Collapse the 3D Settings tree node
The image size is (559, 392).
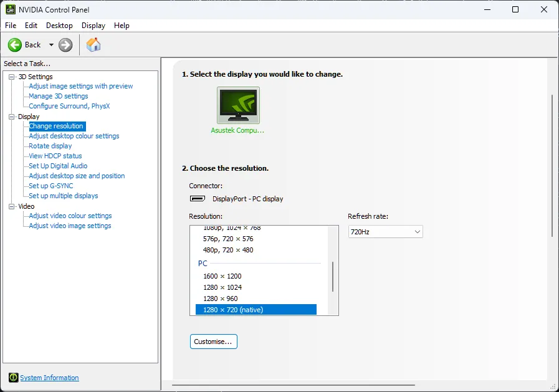pyautogui.click(x=12, y=77)
